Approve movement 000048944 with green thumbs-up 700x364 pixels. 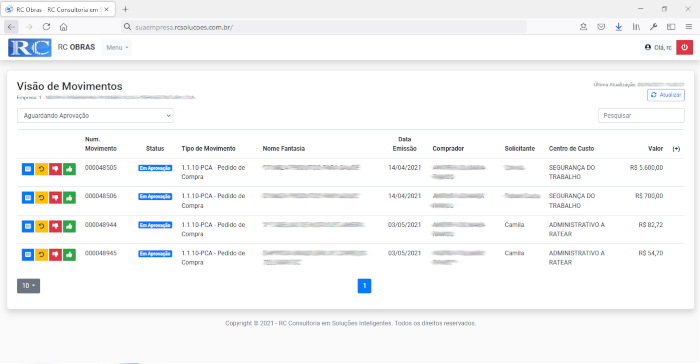coord(69,226)
